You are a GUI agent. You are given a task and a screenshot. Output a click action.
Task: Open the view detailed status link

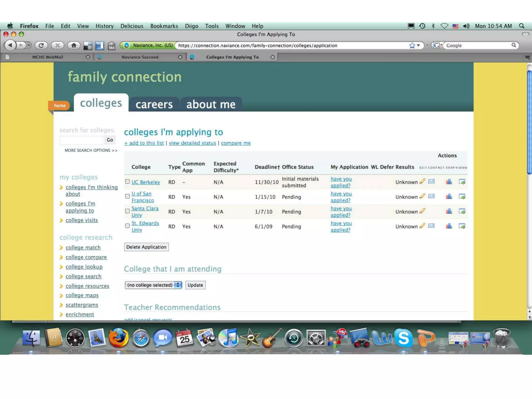192,143
